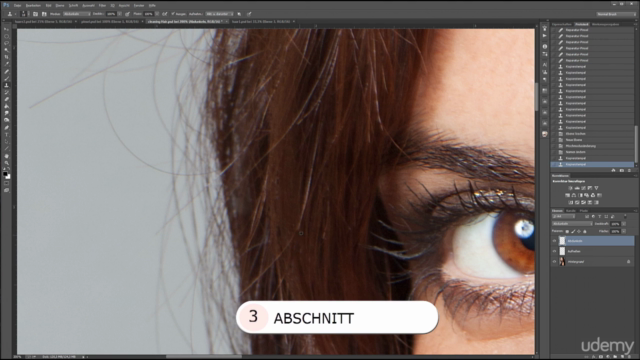640x360 pixels.
Task: Switch to the Pfade tab
Action: [584, 211]
